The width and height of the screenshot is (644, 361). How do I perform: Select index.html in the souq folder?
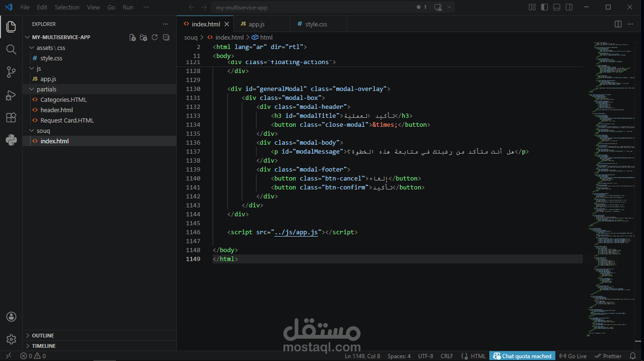coord(54,141)
